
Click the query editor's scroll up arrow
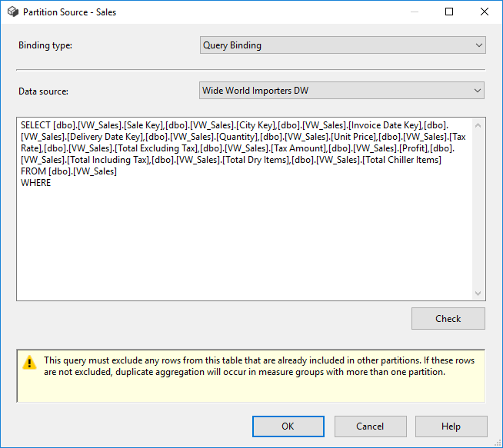[x=478, y=125]
